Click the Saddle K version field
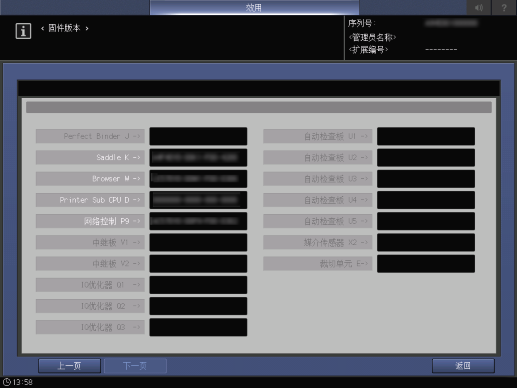Image resolution: width=517 pixels, height=388 pixels. click(198, 157)
